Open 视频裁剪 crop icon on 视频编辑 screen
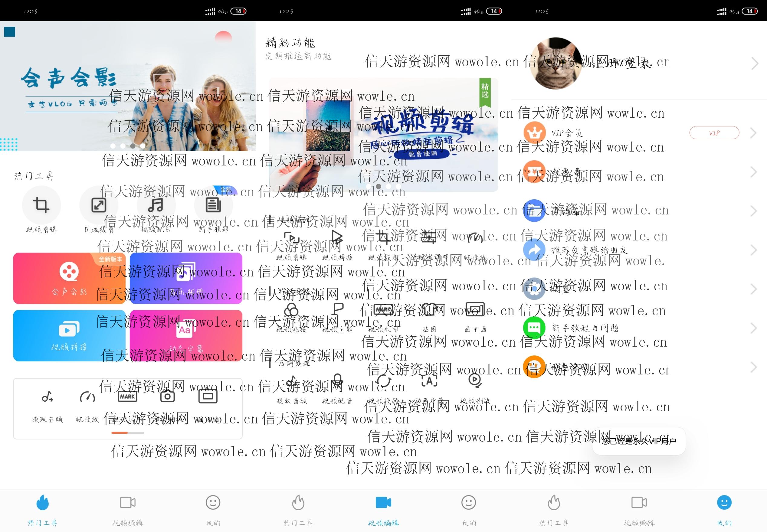The height and width of the screenshot is (532, 767). (383, 238)
